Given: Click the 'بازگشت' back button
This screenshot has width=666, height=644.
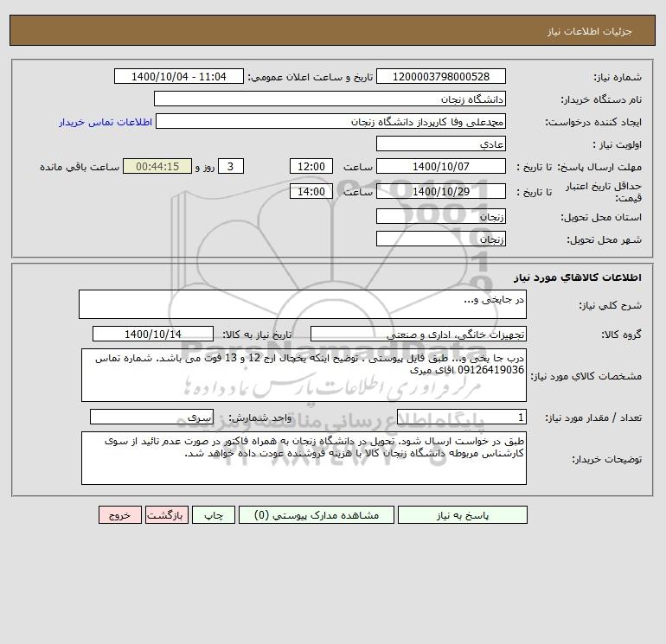Looking at the screenshot, I should click(166, 515).
